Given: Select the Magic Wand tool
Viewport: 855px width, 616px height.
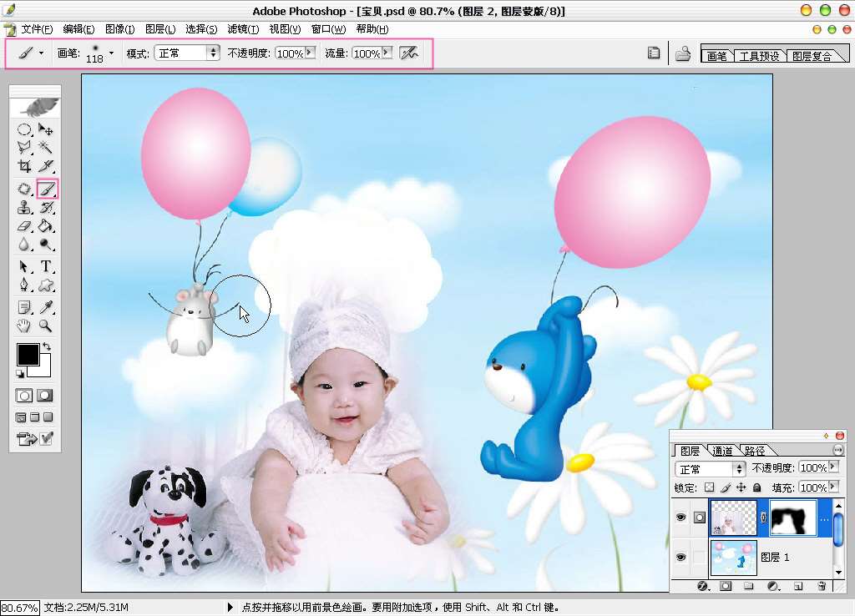Looking at the screenshot, I should click(x=47, y=148).
